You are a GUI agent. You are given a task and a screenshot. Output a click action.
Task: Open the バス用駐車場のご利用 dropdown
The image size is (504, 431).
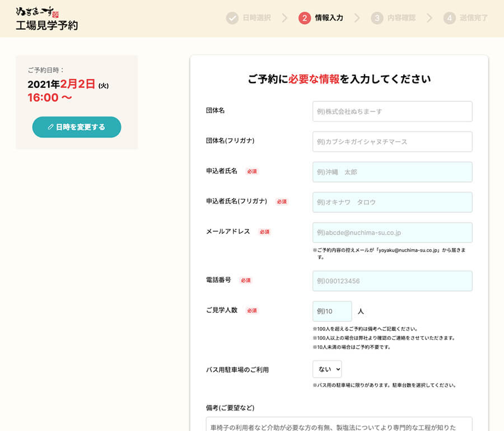pyautogui.click(x=327, y=369)
